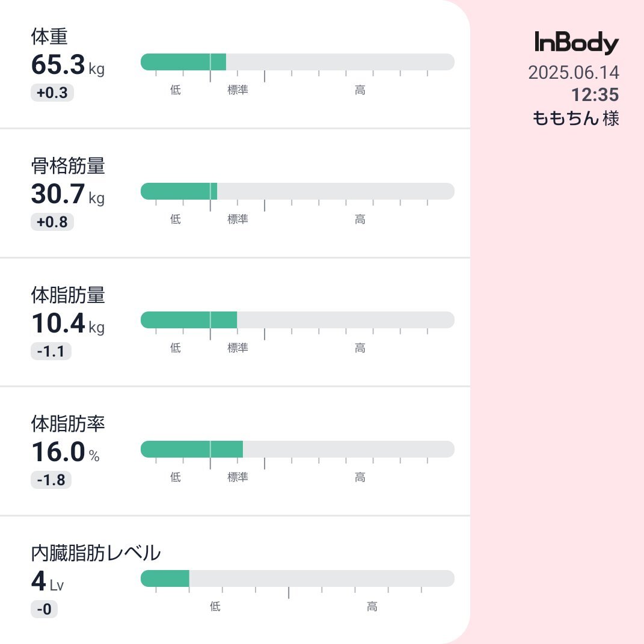The image size is (644, 644).
Task: Select the ももちん 様 user name
Action: click(x=576, y=118)
